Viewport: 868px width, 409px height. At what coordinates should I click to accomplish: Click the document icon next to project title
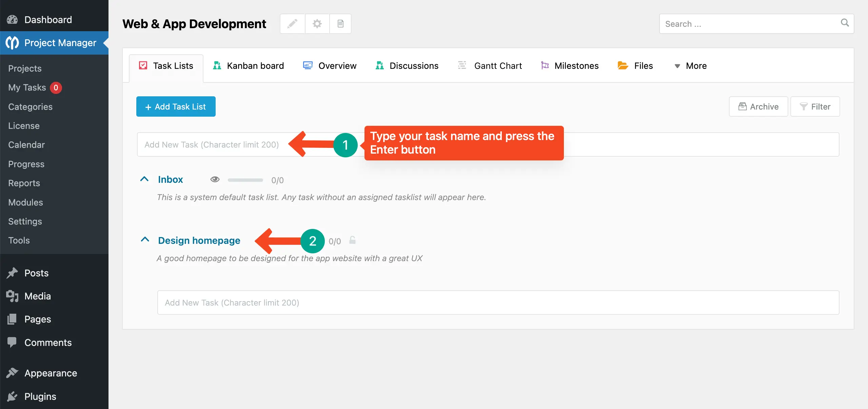[340, 24]
